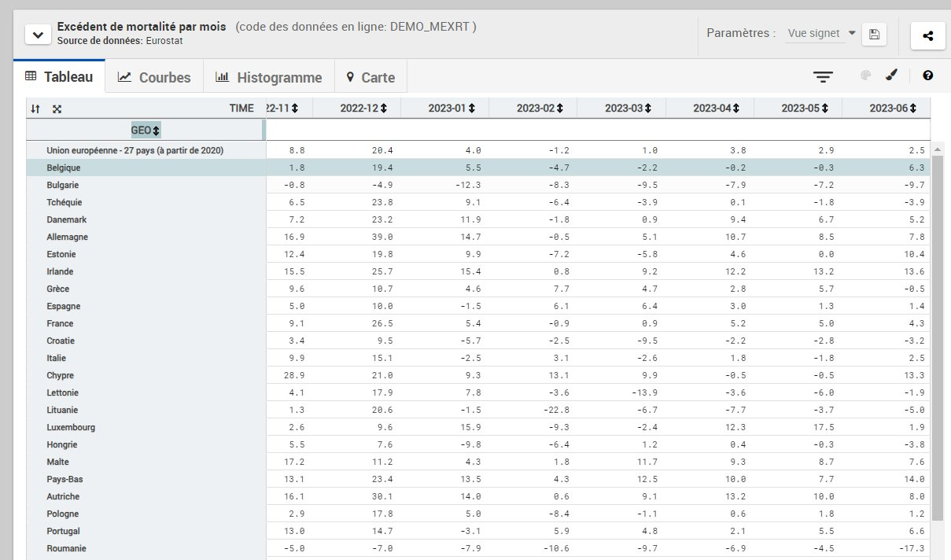
Task: Click the vertical scrollbar thumb
Action: (936, 338)
